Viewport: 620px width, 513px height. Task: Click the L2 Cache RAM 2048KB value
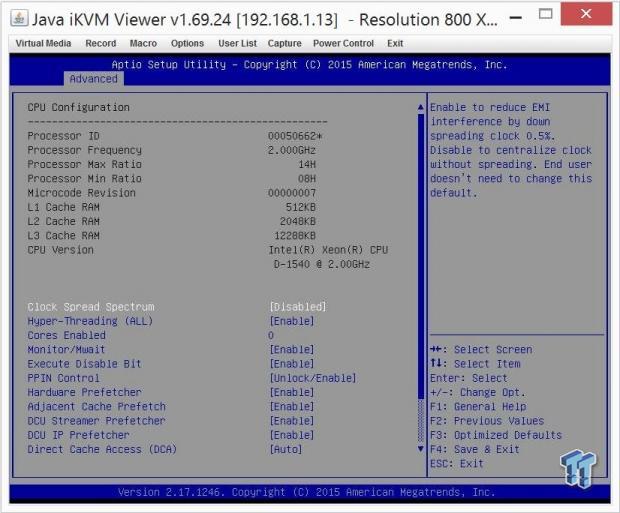coord(298,221)
